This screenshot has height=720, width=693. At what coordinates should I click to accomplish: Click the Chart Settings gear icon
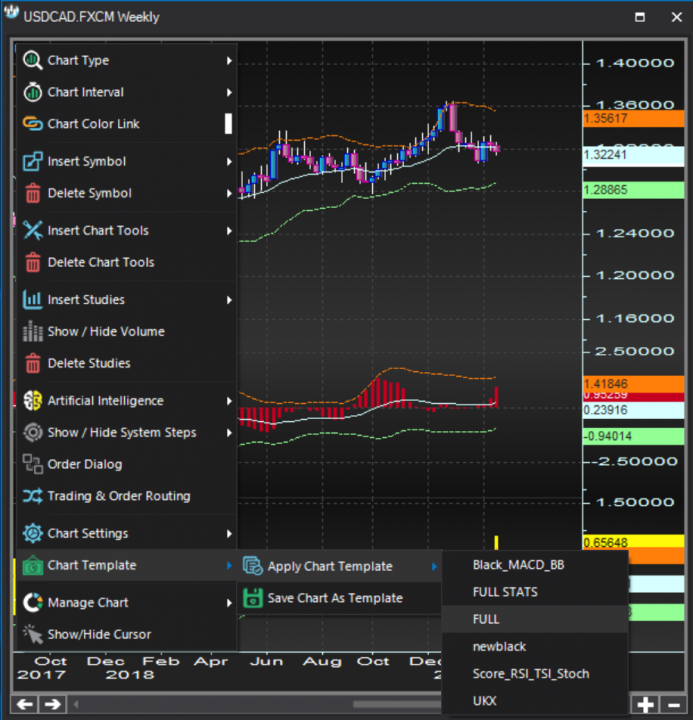33,533
